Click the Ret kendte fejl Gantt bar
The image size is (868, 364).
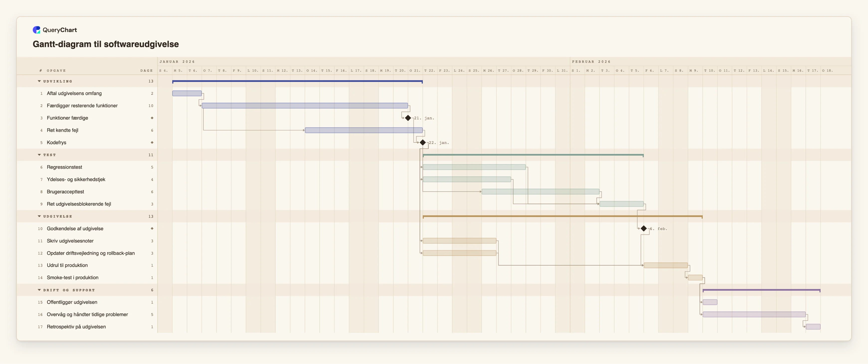pyautogui.click(x=364, y=130)
